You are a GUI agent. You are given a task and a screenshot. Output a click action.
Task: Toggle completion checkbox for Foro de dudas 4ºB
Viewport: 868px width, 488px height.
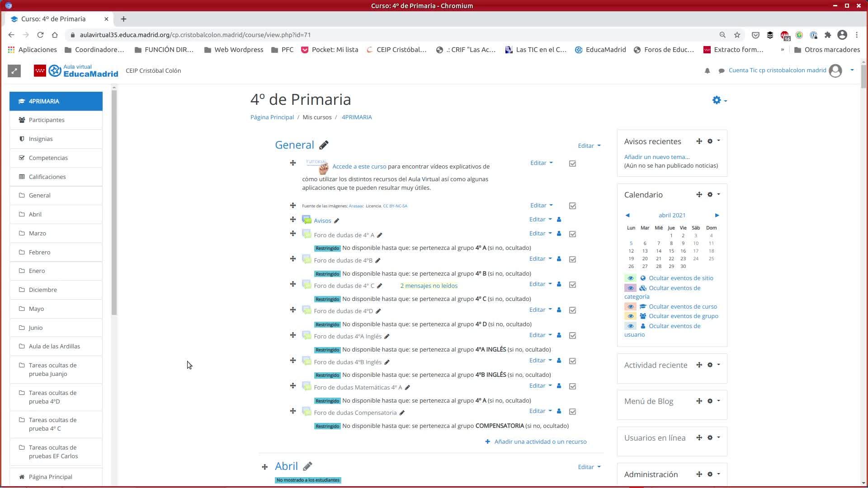(x=572, y=259)
